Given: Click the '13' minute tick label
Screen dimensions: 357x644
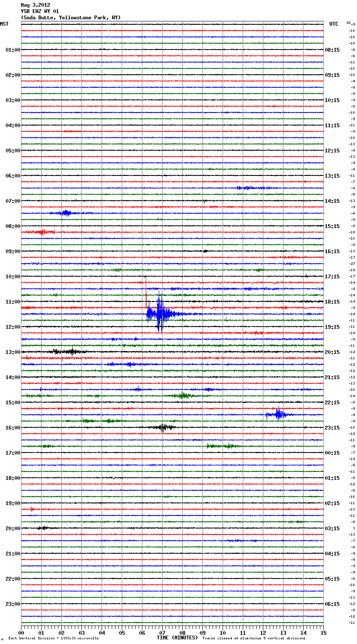Looking at the screenshot, I should pos(283,633).
